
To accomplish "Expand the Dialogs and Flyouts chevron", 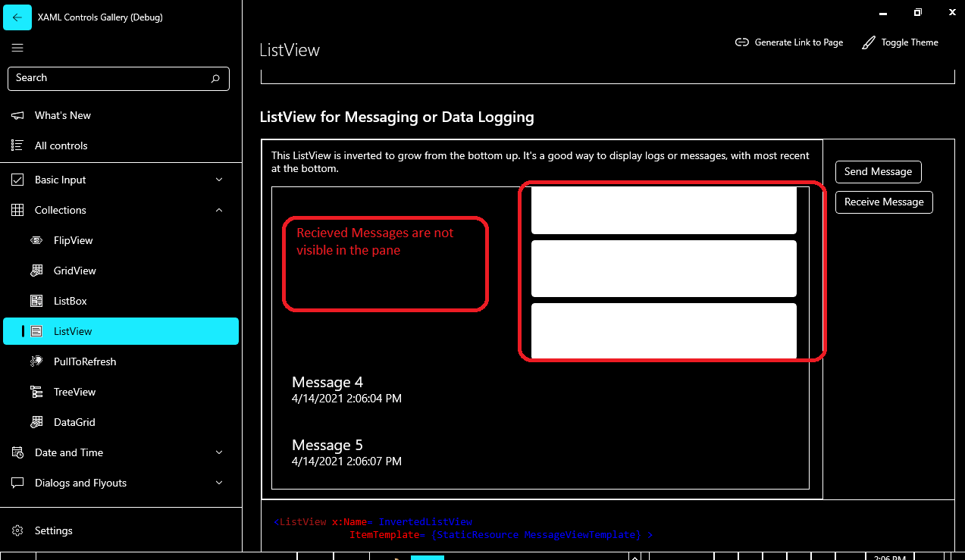I will tap(219, 483).
